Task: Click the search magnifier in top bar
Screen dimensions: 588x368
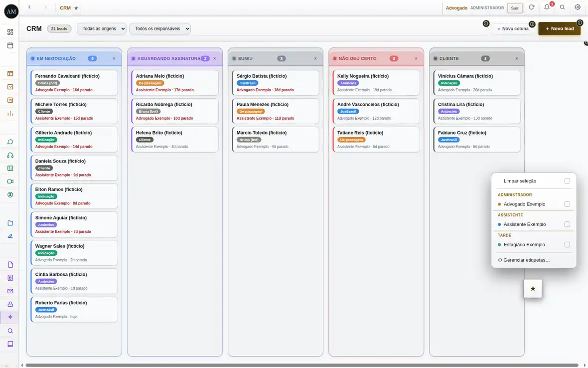Action: click(x=562, y=7)
